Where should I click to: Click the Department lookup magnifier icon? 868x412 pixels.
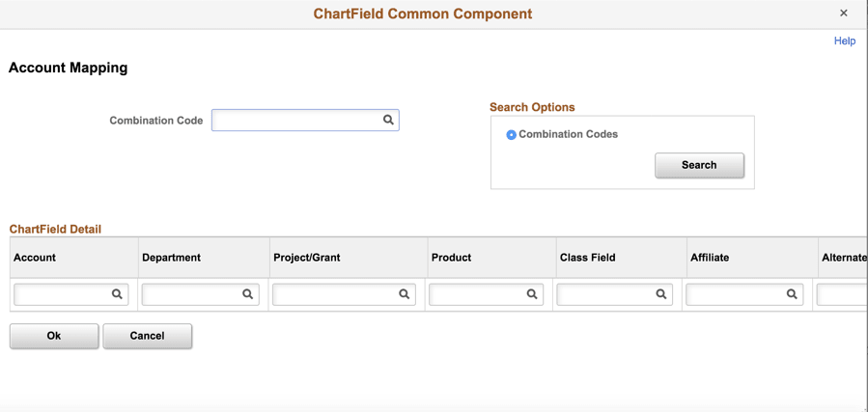coord(247,294)
